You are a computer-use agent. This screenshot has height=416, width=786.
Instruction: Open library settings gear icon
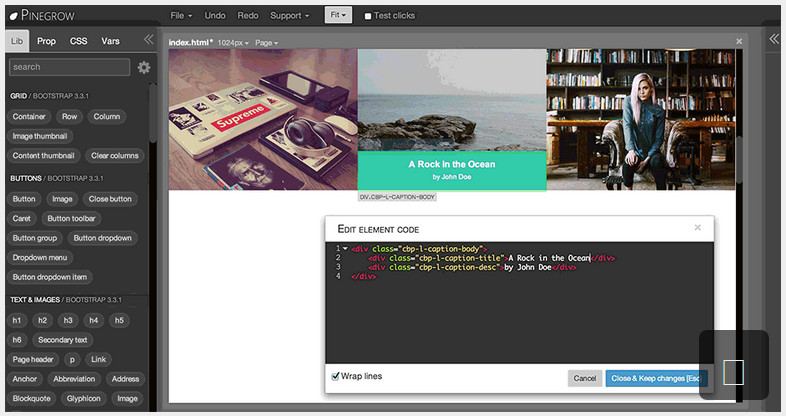point(144,67)
